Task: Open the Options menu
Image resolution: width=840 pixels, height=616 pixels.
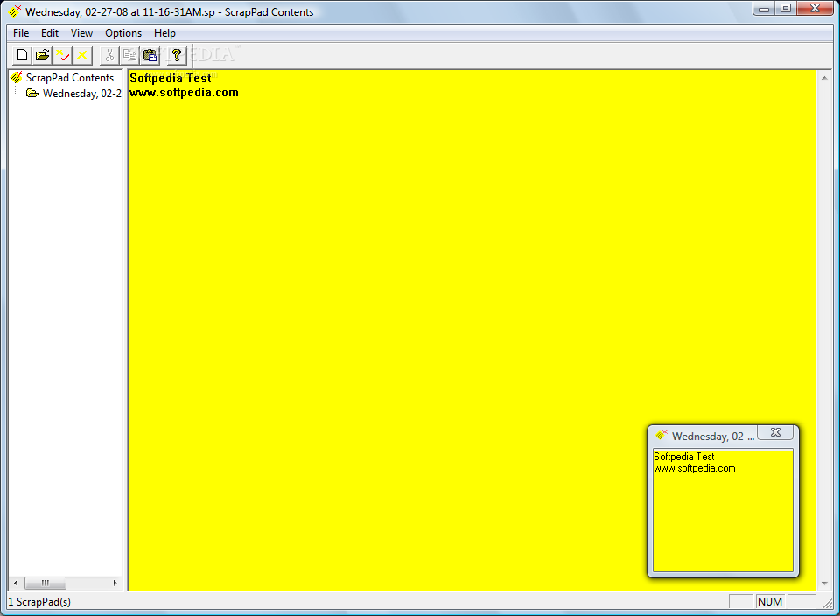Action: (123, 33)
